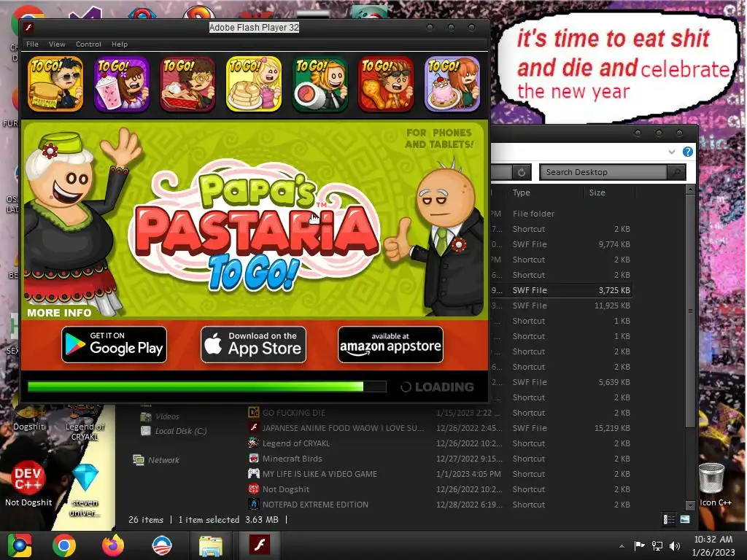This screenshot has height=560, width=747.
Task: Click the Dogshit desktop icon
Action: pyautogui.click(x=29, y=418)
